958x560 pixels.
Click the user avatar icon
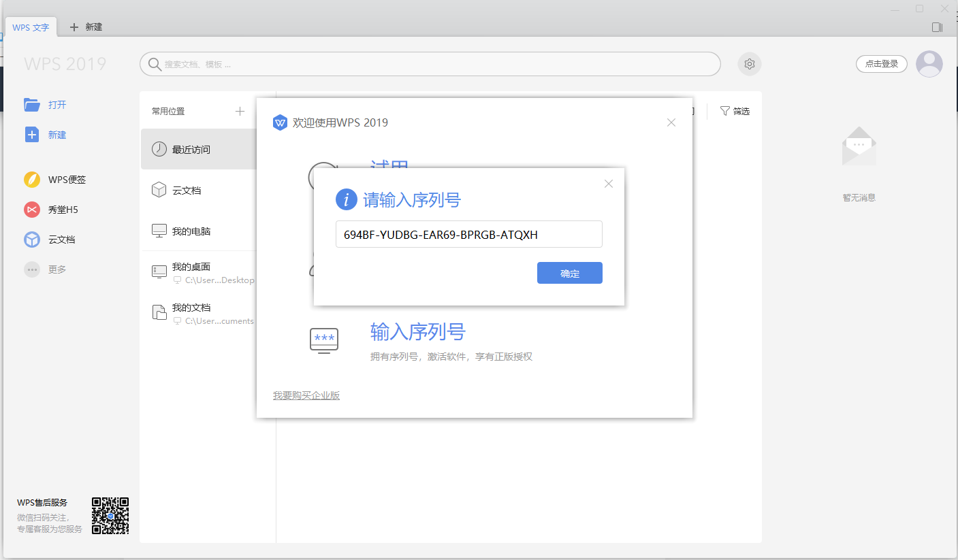929,64
